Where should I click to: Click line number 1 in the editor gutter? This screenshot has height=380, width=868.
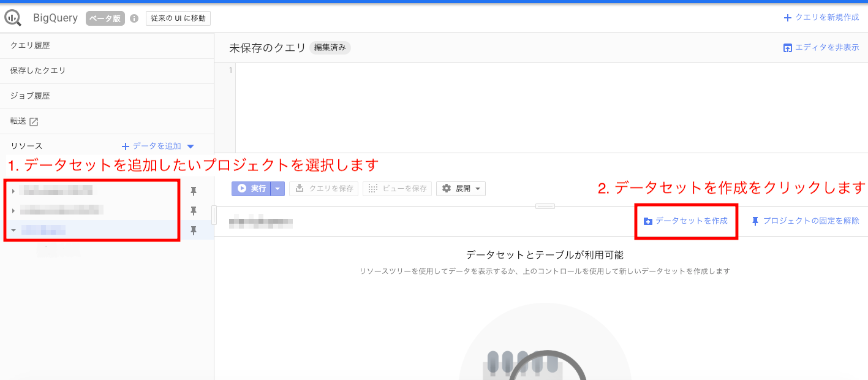(231, 70)
